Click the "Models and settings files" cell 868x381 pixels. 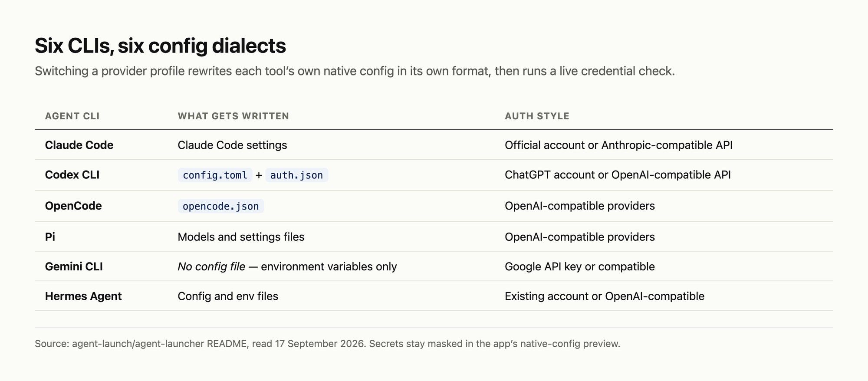coord(241,237)
